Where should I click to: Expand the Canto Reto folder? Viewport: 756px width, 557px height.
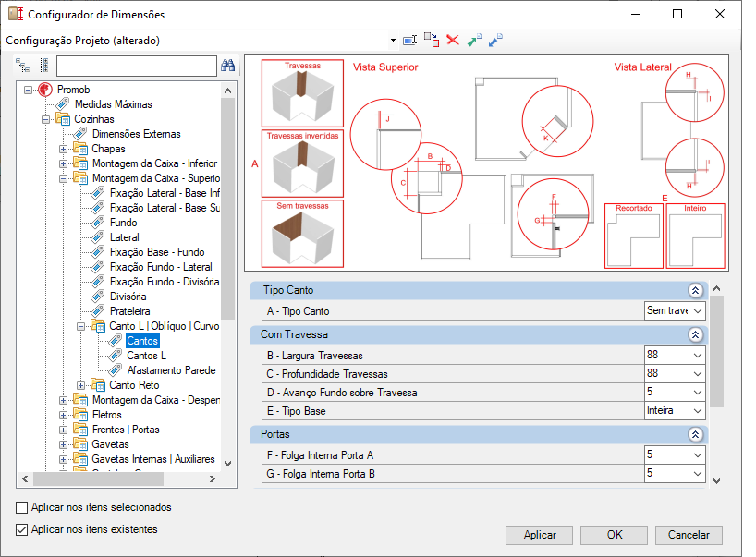point(81,386)
